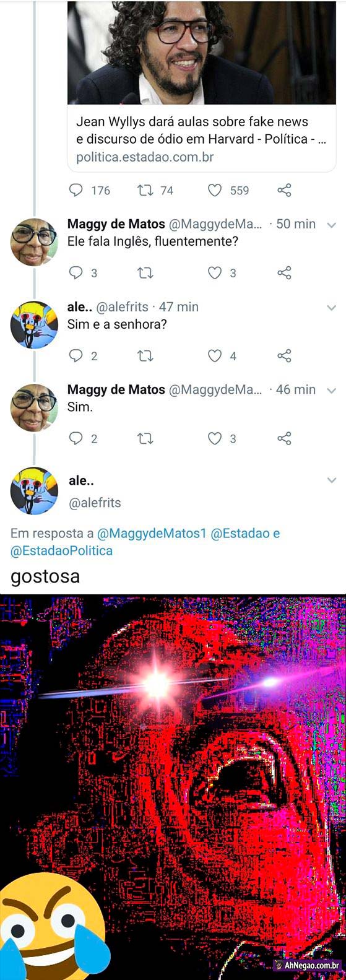Share Maggy's 'Sim.' tweet
346x980 pixels.
click(284, 438)
